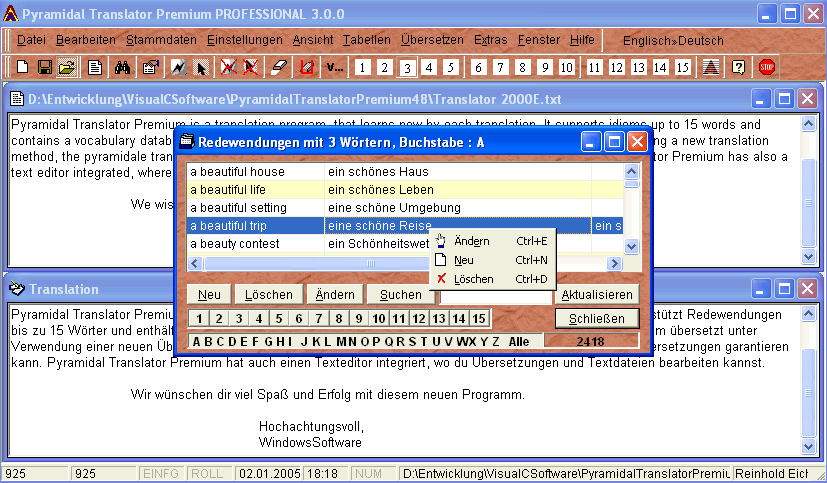
Task: Click the source text window scroll up arrow
Action: coord(809,124)
